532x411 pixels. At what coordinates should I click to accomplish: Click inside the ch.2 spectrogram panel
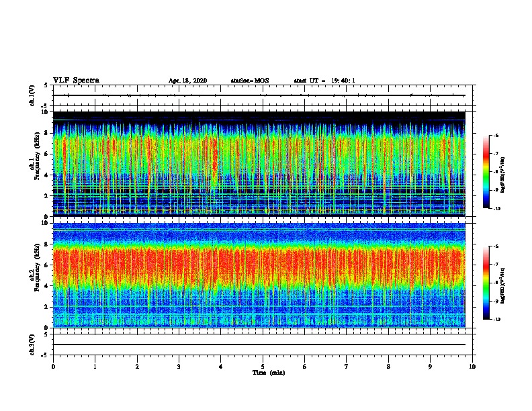tap(259, 275)
